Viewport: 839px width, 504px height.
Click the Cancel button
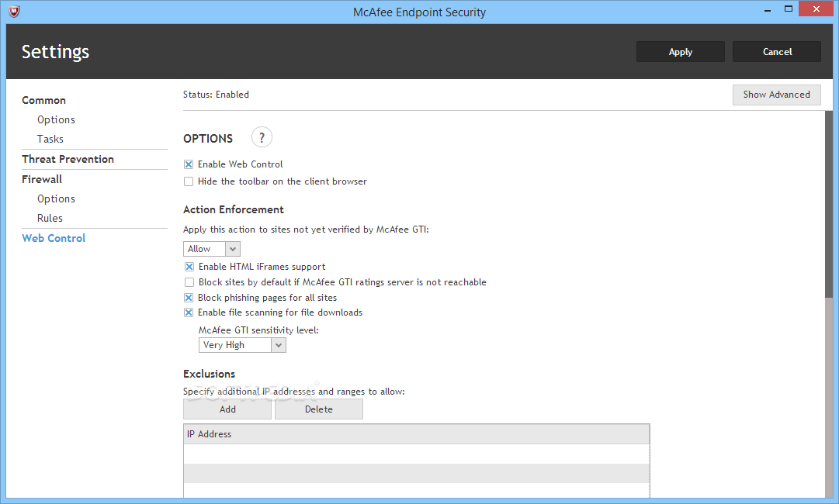pos(777,52)
